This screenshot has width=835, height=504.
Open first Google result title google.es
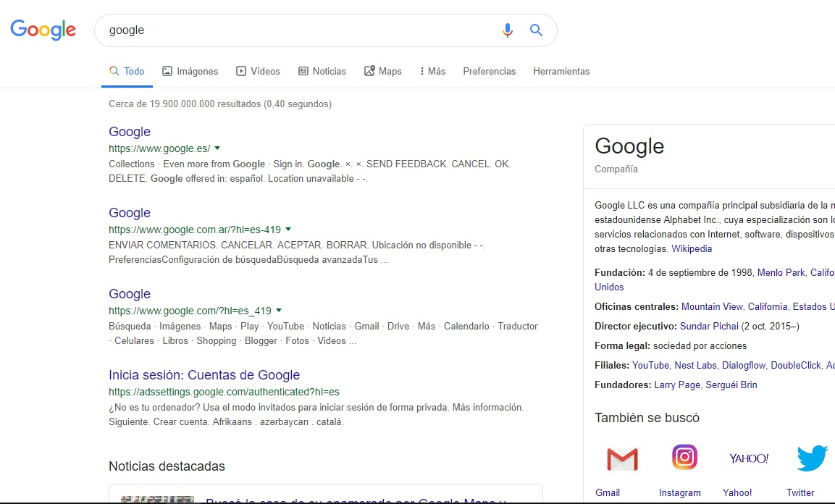pos(130,132)
